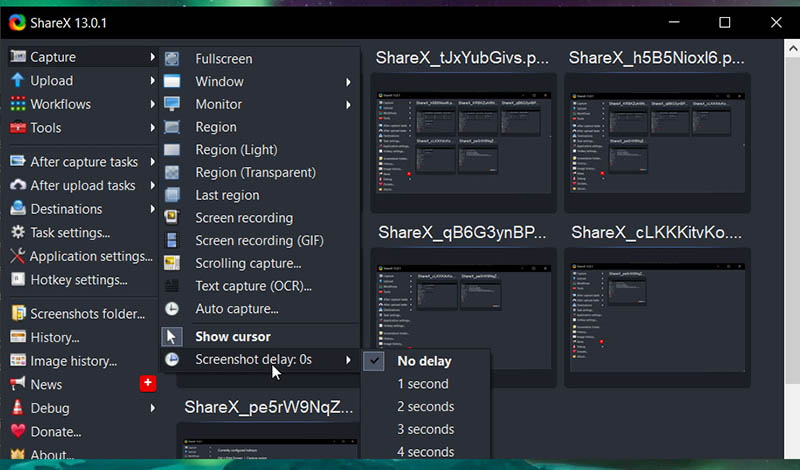Select 1 second delay
800x470 pixels.
[426, 384]
